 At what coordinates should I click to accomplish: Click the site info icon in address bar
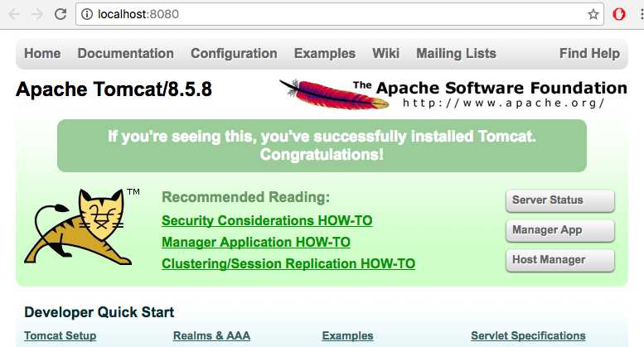[87, 14]
